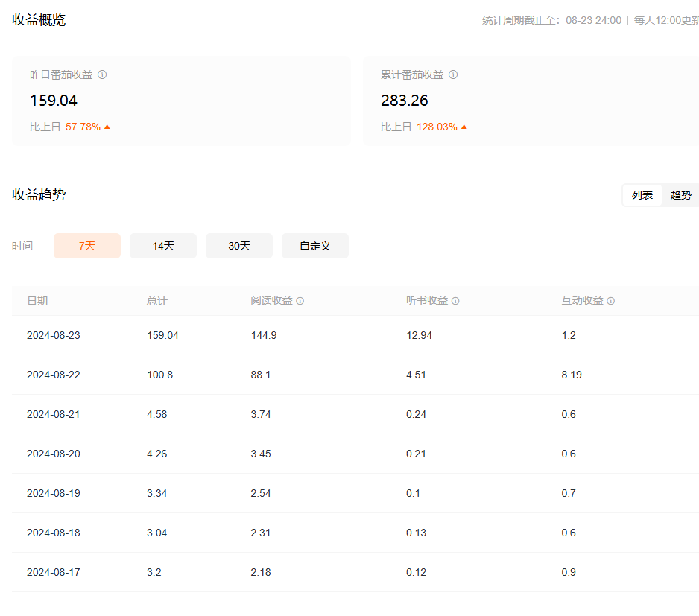Click listening income 0.1

pos(414,493)
